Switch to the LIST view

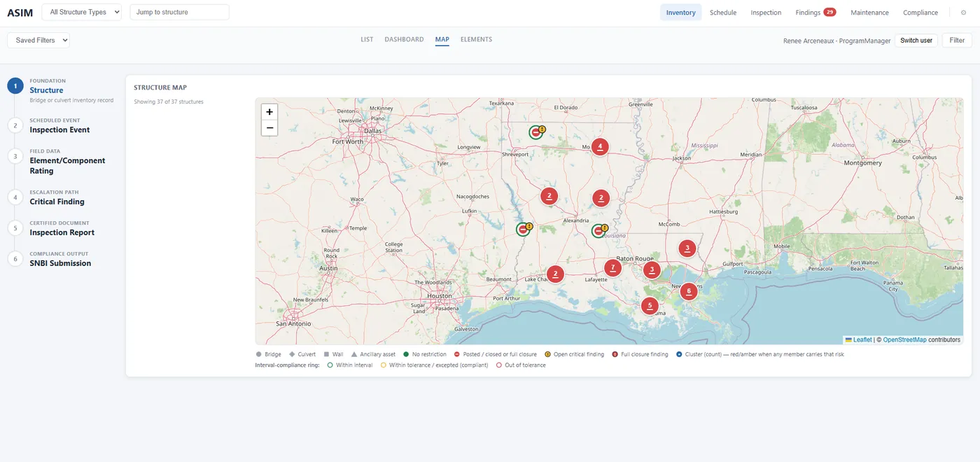click(x=367, y=40)
